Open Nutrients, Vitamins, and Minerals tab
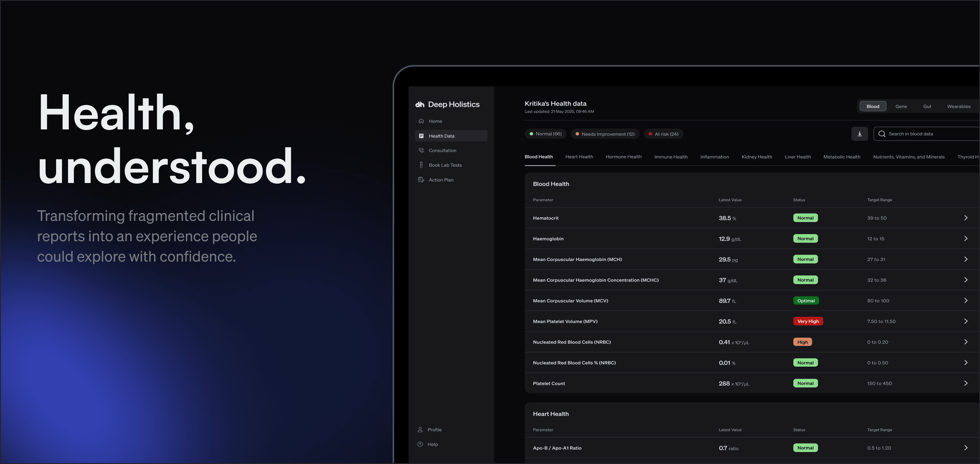This screenshot has height=464, width=980. 909,157
